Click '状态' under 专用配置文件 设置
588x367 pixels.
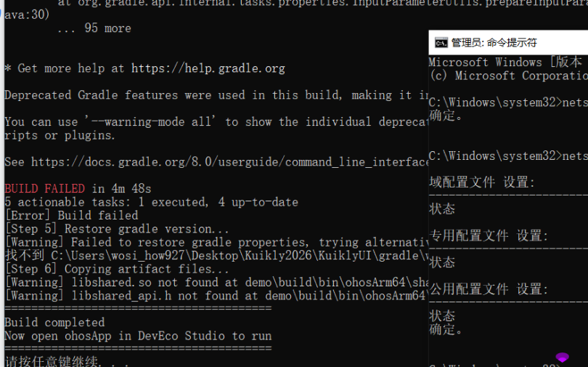(442, 262)
